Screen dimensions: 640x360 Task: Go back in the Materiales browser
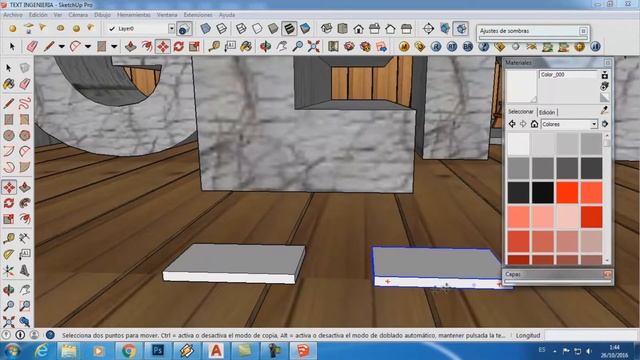click(x=512, y=124)
